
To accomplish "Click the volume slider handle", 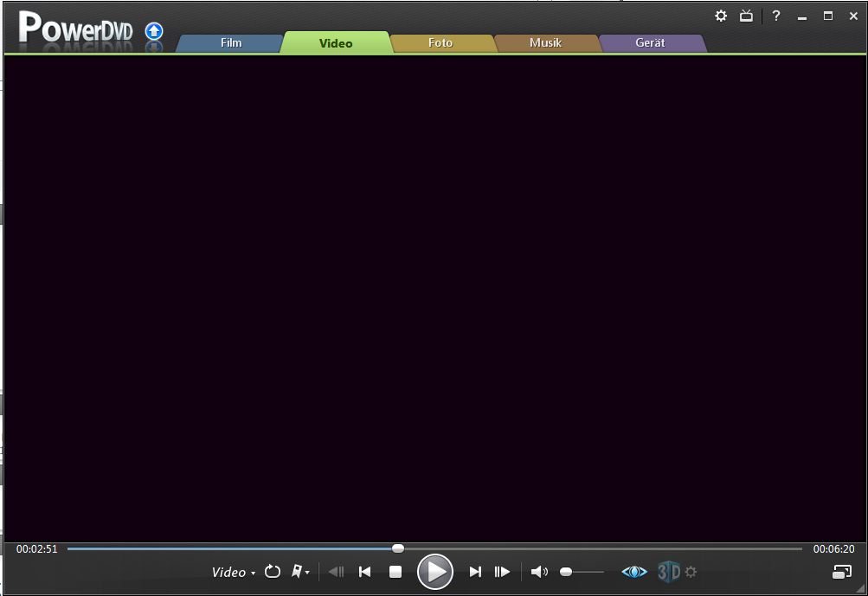I will click(566, 572).
